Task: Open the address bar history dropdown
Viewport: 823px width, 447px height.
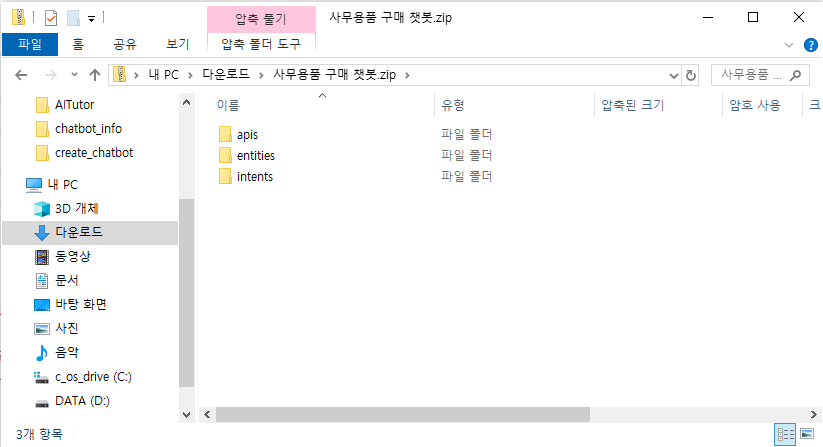Action: tap(671, 75)
